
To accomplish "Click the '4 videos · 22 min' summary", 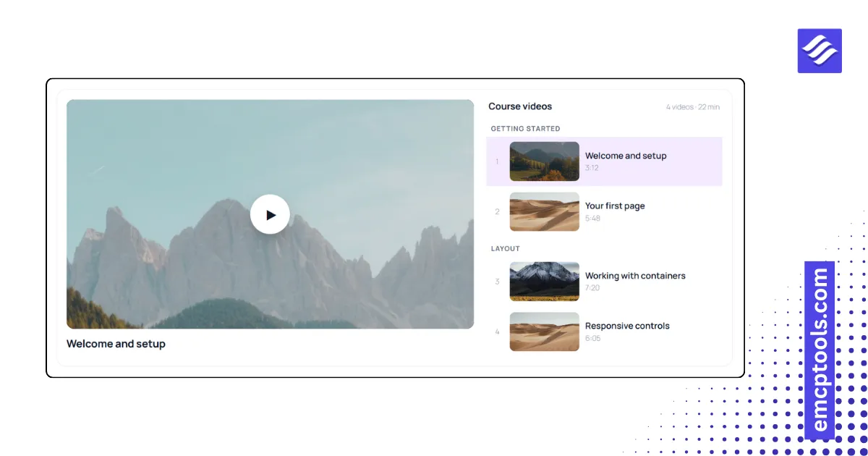I will coord(693,107).
